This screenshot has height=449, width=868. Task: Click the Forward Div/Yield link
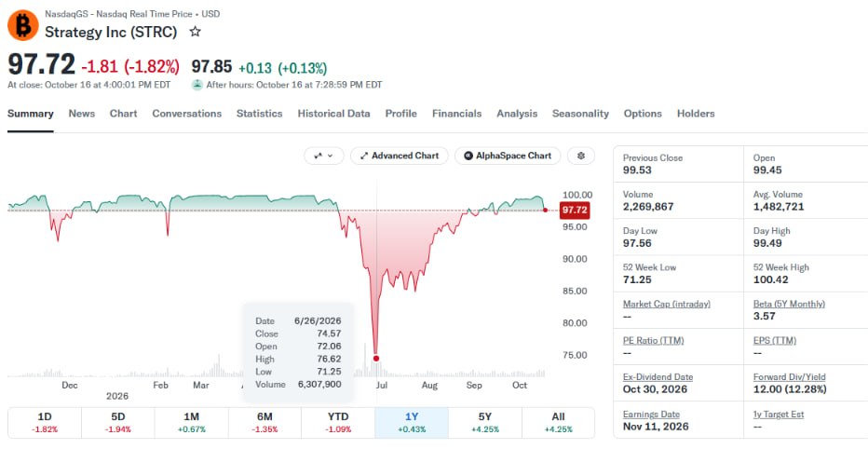790,377
